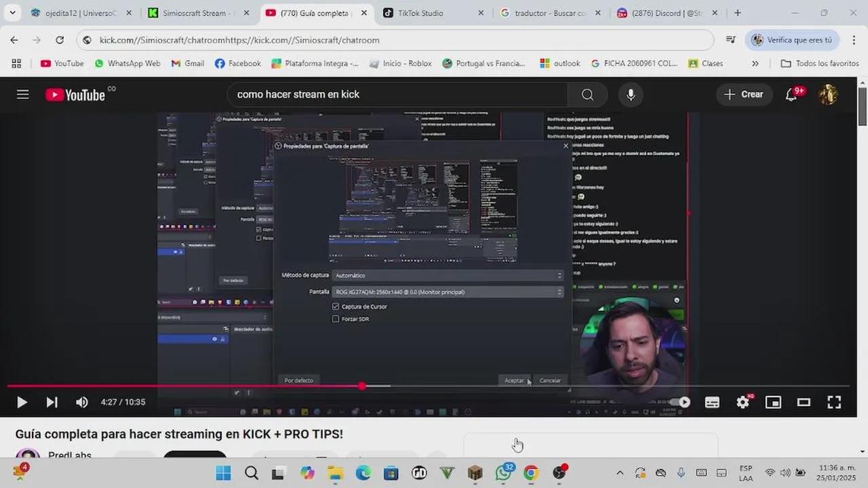This screenshot has height=488, width=868.
Task: Toggle the autoplay switch
Action: (681, 402)
